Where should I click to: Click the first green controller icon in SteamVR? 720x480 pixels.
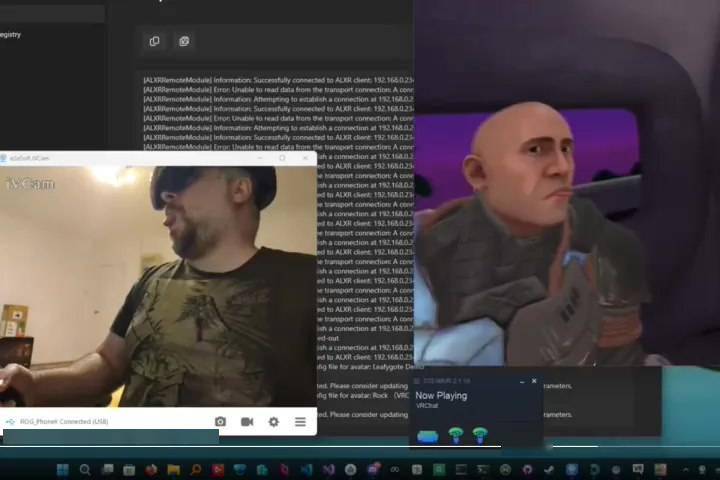point(456,435)
